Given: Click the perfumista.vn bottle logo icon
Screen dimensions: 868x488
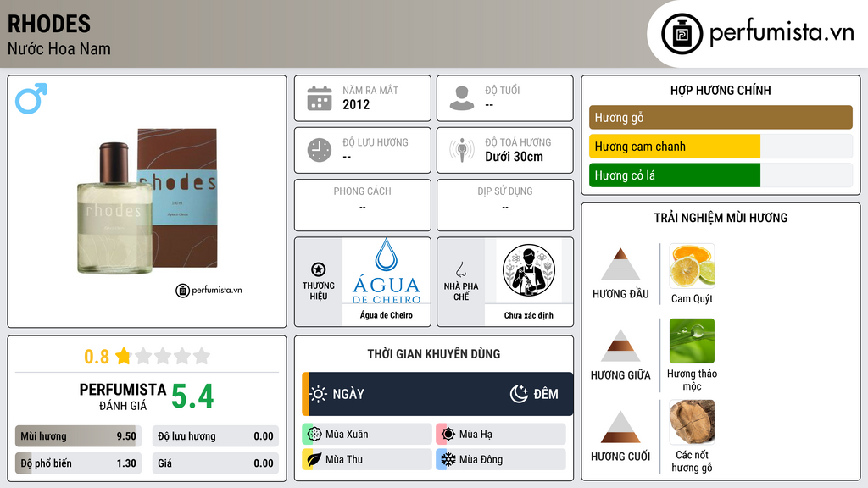Looking at the screenshot, I should [682, 34].
